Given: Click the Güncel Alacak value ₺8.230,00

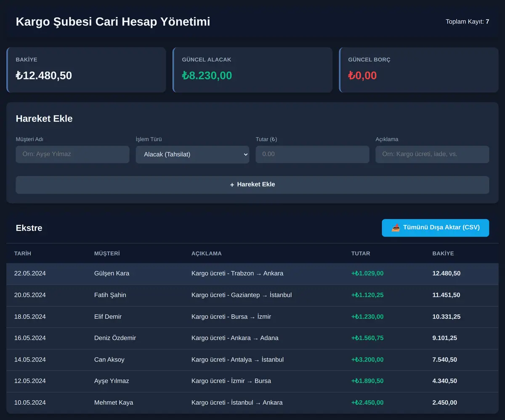Looking at the screenshot, I should [x=207, y=76].
